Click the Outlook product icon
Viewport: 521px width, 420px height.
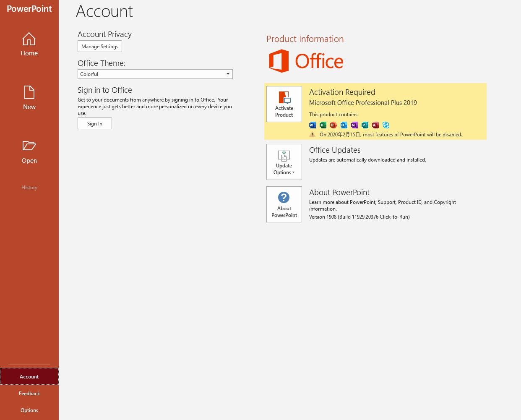coord(344,125)
